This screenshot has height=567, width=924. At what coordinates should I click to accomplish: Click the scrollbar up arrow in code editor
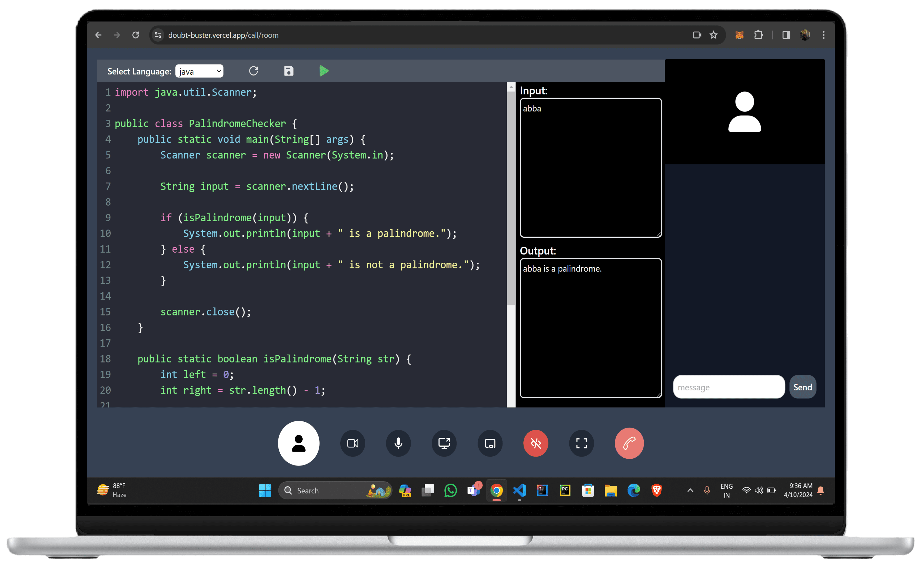click(511, 87)
